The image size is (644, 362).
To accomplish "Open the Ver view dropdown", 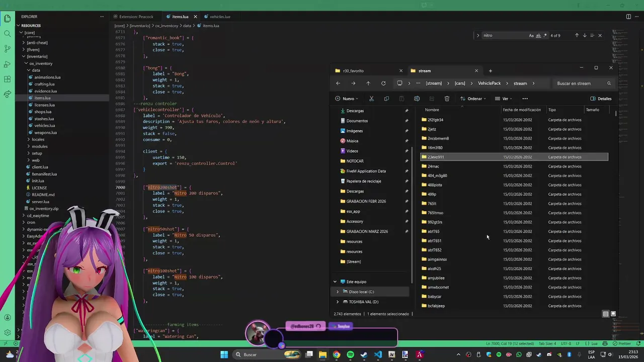I will coord(504,99).
